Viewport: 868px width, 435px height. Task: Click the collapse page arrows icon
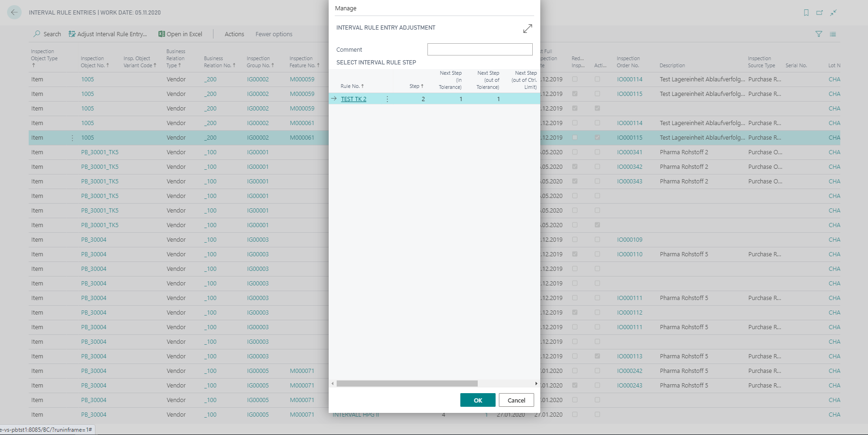[833, 13]
